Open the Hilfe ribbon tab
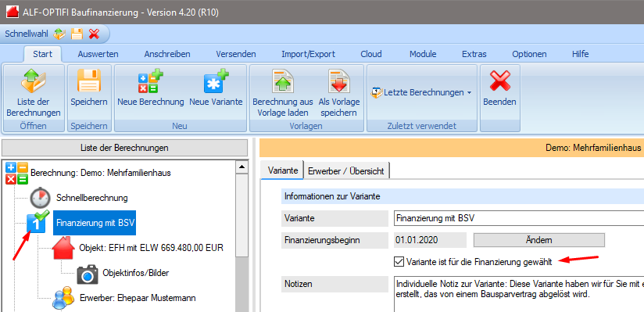This screenshot has height=312, width=644. point(581,54)
